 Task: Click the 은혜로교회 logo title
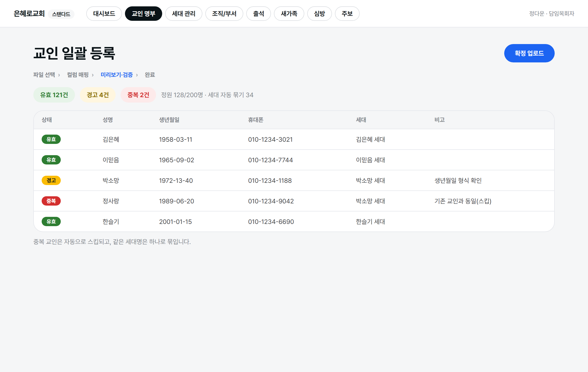(x=29, y=14)
